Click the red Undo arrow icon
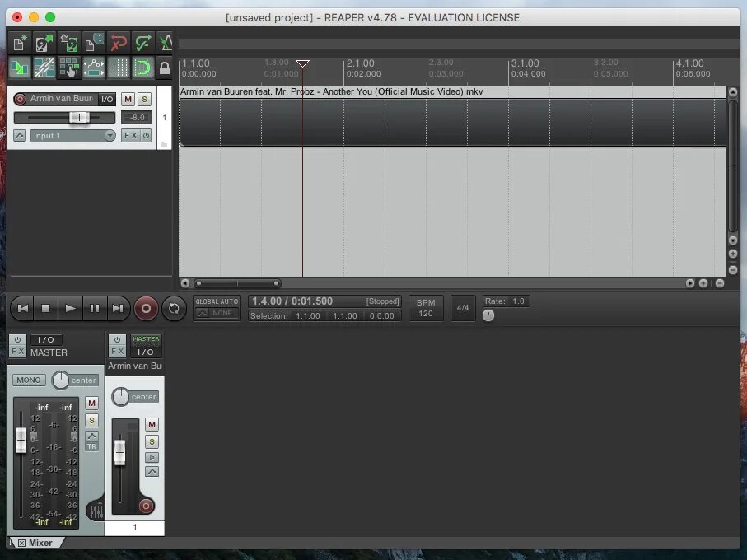The width and height of the screenshot is (747, 560). click(x=118, y=43)
